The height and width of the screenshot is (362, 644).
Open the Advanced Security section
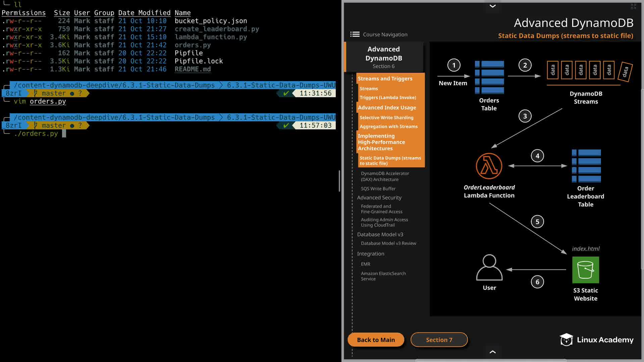379,198
